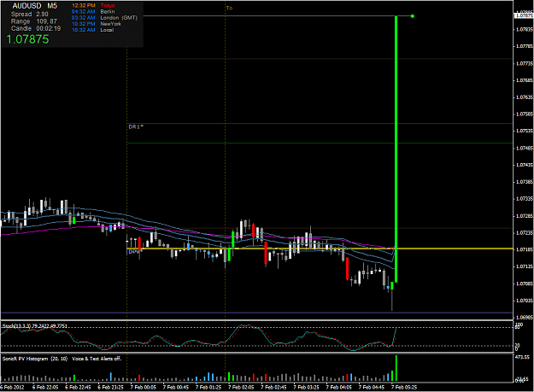Click the 7 Feb 00:05 time label
Viewport: 534px width, 392px height.
(x=144, y=387)
